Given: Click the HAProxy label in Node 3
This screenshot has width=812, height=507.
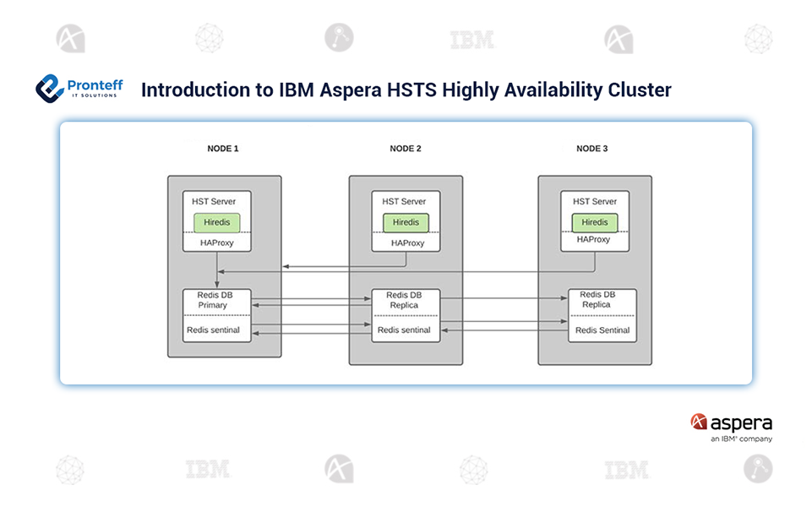Looking at the screenshot, I should [595, 240].
